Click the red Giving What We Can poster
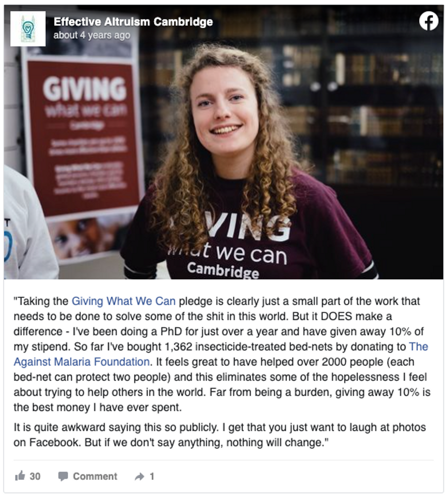448x498 pixels. (x=83, y=138)
